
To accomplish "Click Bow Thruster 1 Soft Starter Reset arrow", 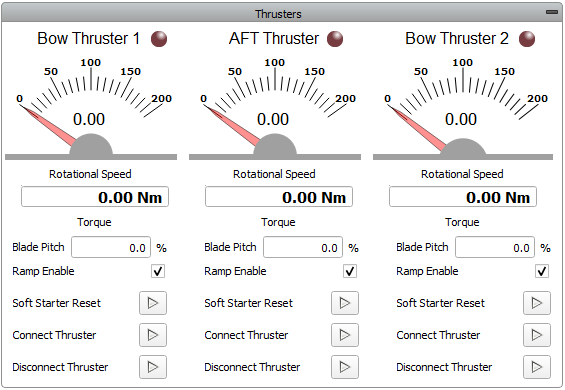I will click(x=153, y=303).
